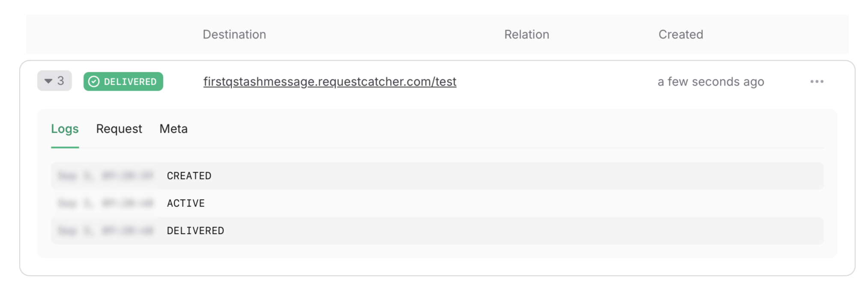Viewport: 868px width, 283px height.
Task: Open the three-dot more options menu
Action: pyautogui.click(x=817, y=81)
